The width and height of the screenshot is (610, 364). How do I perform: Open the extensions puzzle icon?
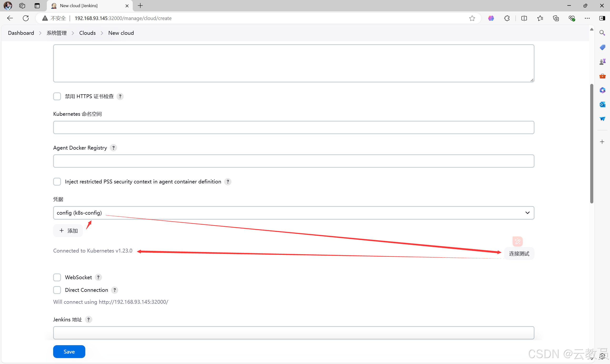(507, 18)
